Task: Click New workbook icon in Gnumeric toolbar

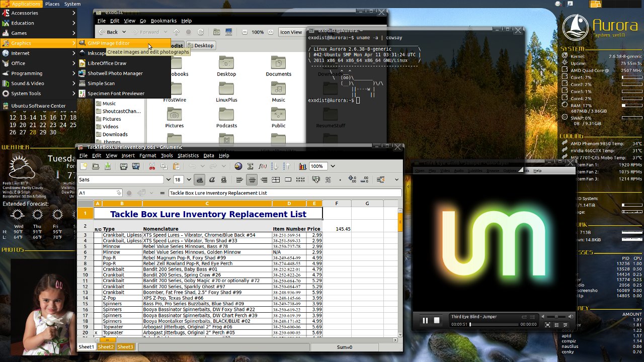Action: tap(83, 166)
